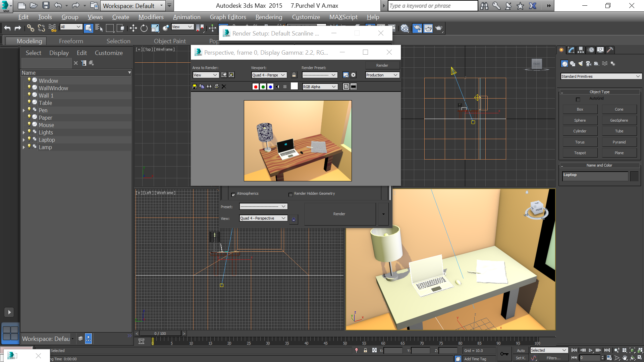Choose the Select and Move tool
Viewport: 644px width, 362px height.
(x=133, y=28)
